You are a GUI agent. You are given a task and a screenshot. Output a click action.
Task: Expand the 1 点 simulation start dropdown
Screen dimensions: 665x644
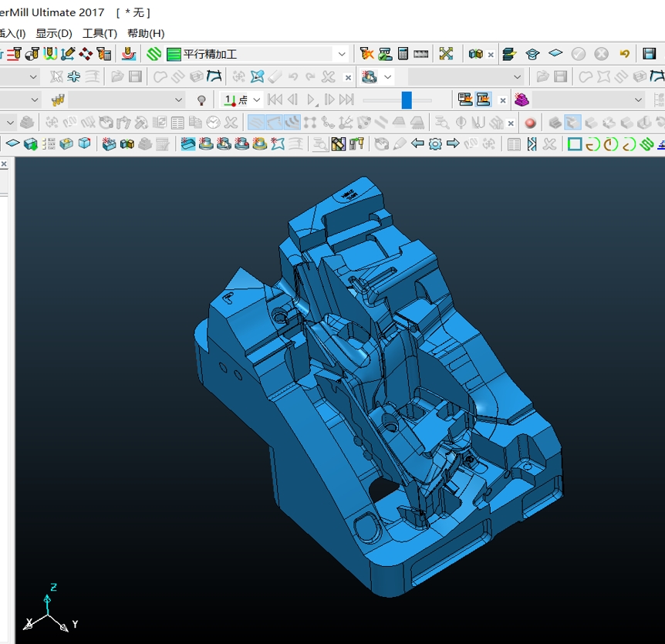click(257, 100)
